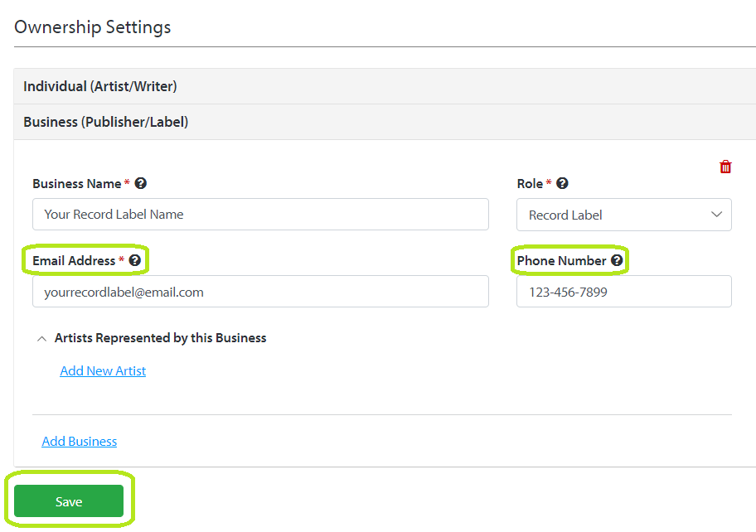Viewport: 756px width, 532px height.
Task: Click the Ownership Settings heading
Action: tap(93, 27)
